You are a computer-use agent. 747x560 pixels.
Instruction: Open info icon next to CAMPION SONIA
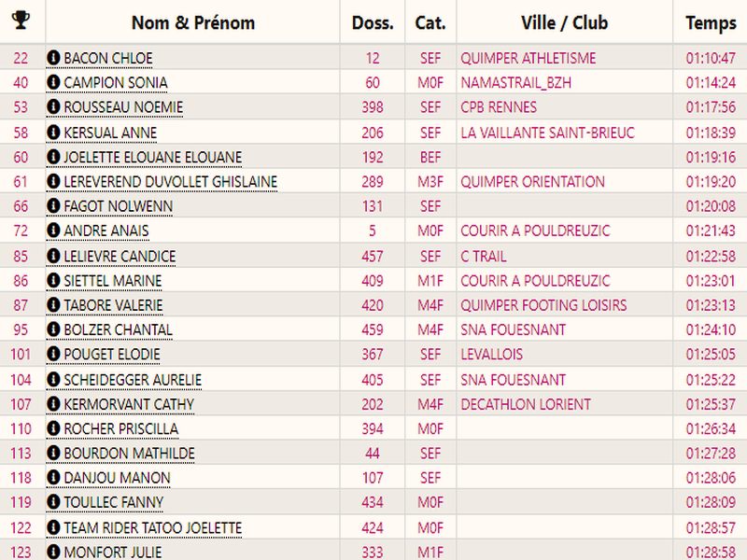point(53,83)
